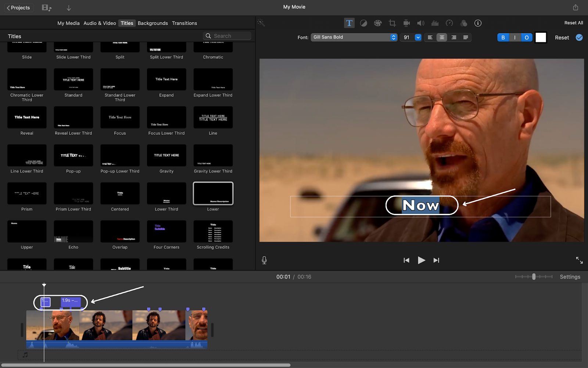588x368 pixels.
Task: Skip to next clip
Action: click(436, 260)
